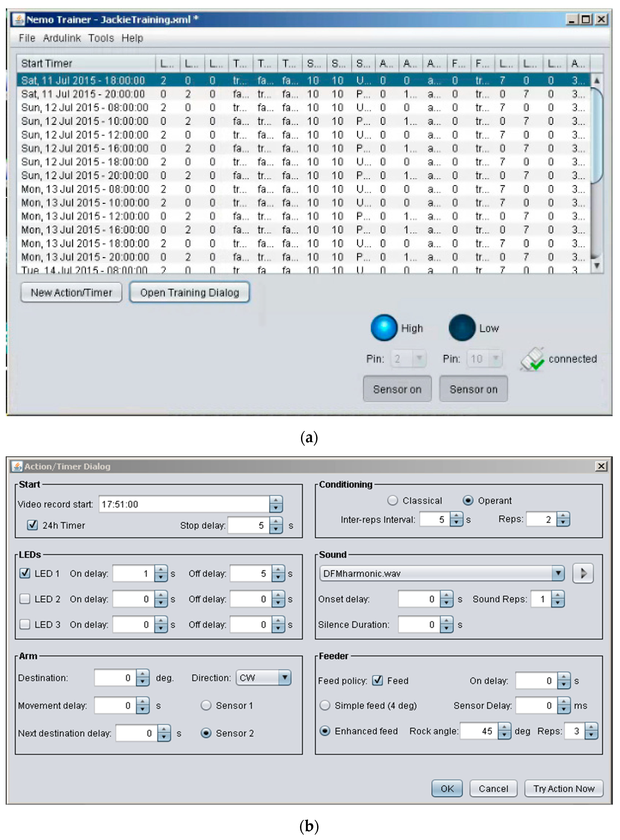The image size is (620, 840).
Task: Uncheck the 24h Timer checkbox
Action: pos(33,525)
